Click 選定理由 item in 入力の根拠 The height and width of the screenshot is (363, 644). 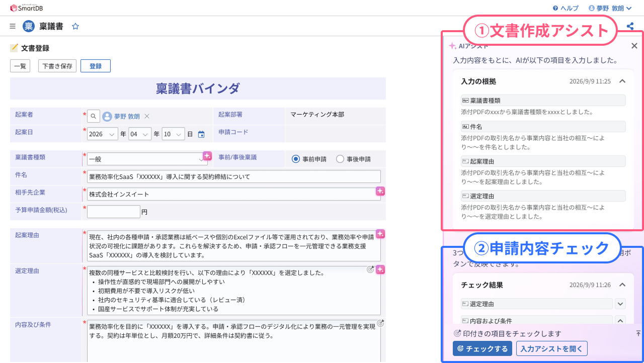click(543, 196)
